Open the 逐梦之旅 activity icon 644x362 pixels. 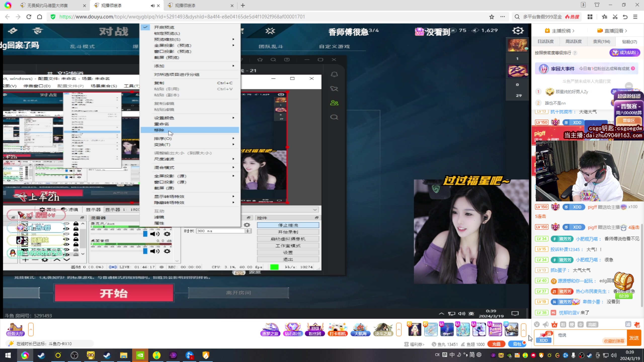pos(270,330)
